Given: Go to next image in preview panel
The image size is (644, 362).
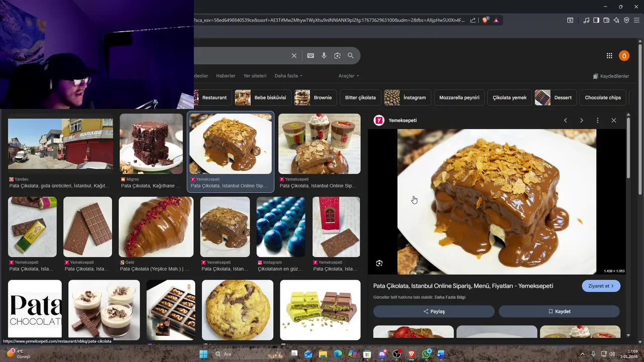Looking at the screenshot, I should [x=582, y=121].
